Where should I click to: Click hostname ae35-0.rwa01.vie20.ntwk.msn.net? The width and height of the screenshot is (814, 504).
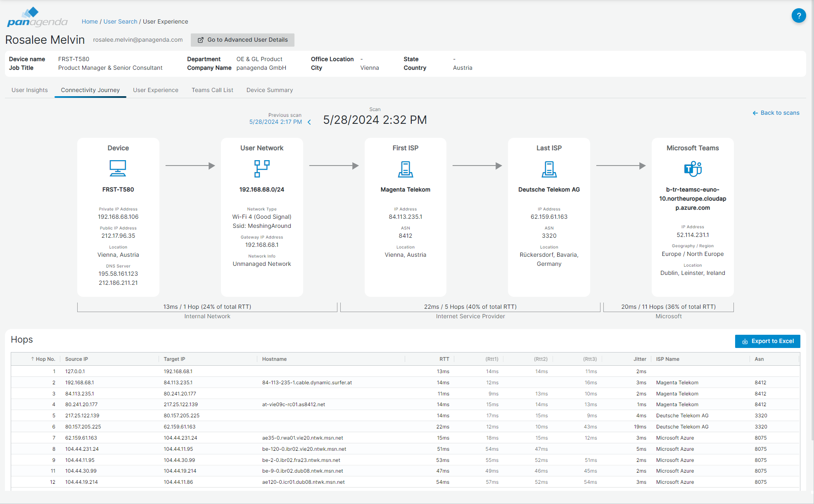303,438
